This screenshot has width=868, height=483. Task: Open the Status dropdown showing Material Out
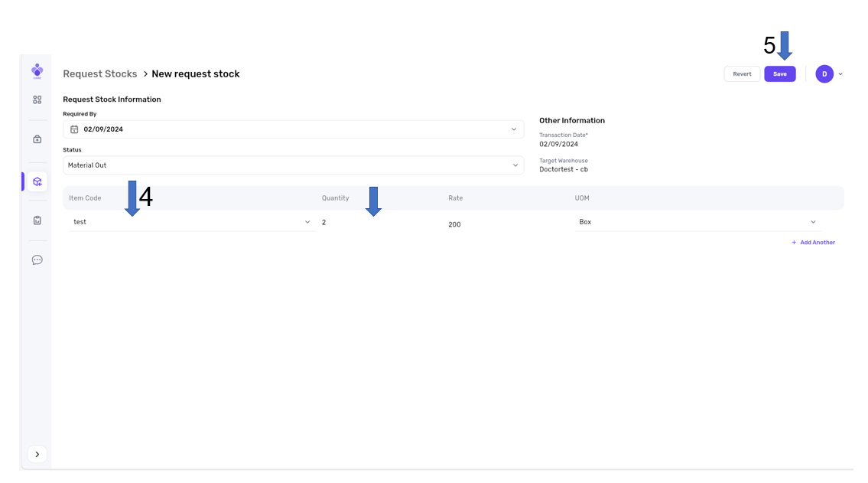(x=515, y=165)
